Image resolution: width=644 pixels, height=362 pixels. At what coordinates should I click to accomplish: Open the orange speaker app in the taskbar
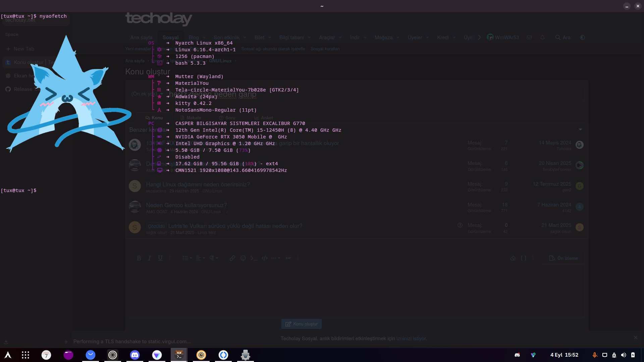coord(201,355)
